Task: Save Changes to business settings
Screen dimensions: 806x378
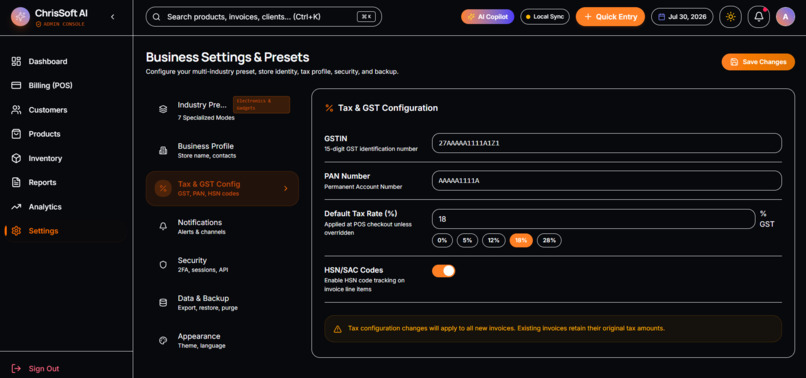Action: [758, 62]
